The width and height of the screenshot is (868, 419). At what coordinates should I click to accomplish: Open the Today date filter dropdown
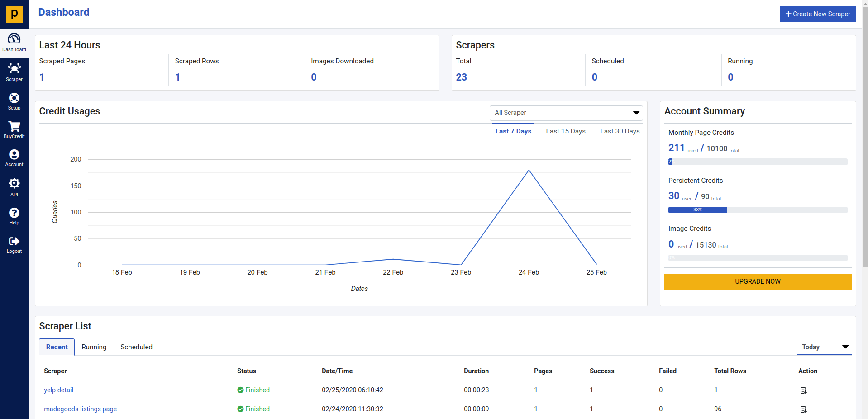tap(824, 347)
